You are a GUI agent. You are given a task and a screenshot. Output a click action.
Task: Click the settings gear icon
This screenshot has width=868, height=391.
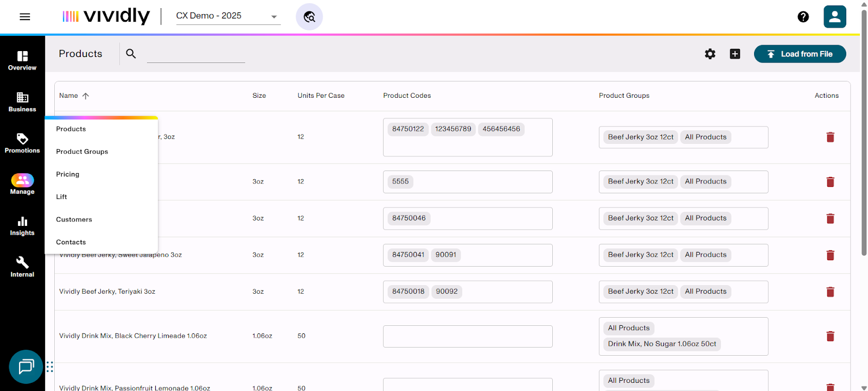(x=710, y=54)
